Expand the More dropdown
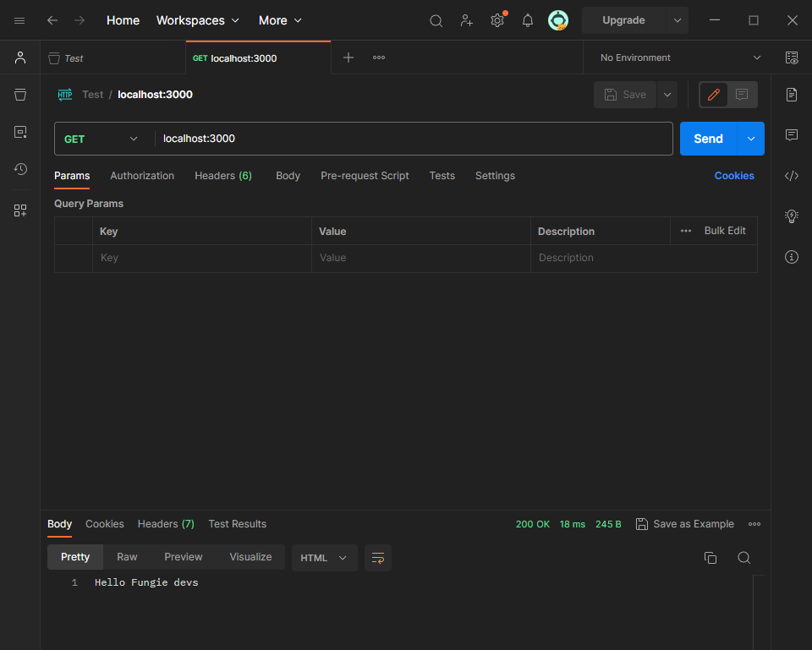Screen dimensions: 812x650 [x=280, y=20]
